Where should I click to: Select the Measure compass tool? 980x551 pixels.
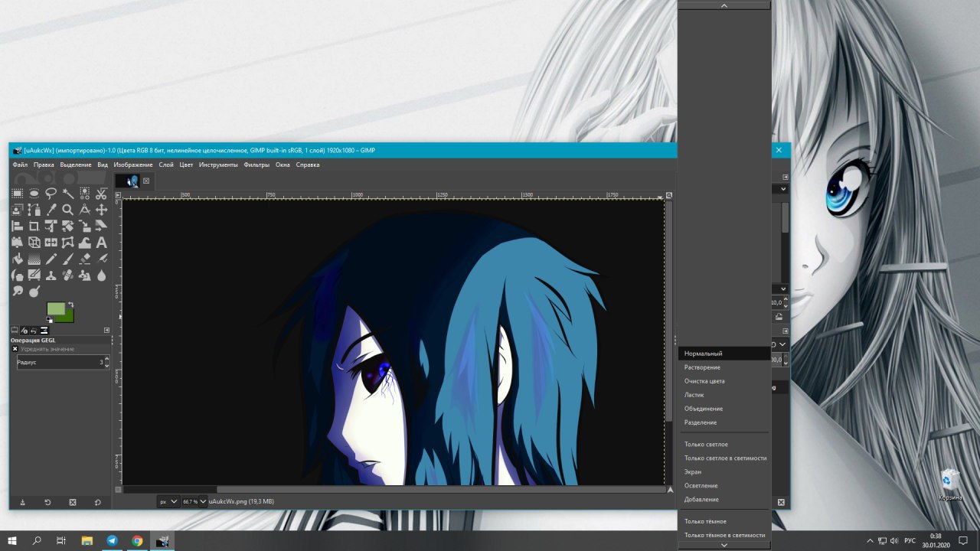[x=85, y=209]
